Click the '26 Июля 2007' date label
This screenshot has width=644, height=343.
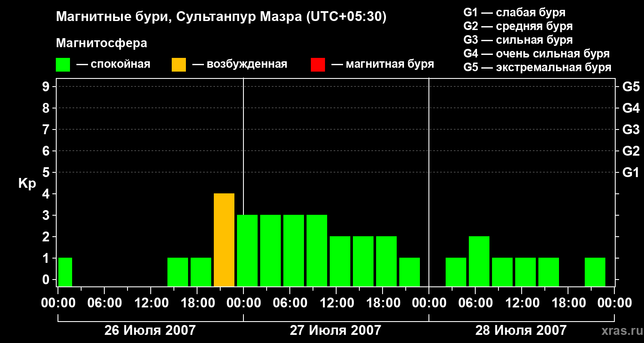150,331
